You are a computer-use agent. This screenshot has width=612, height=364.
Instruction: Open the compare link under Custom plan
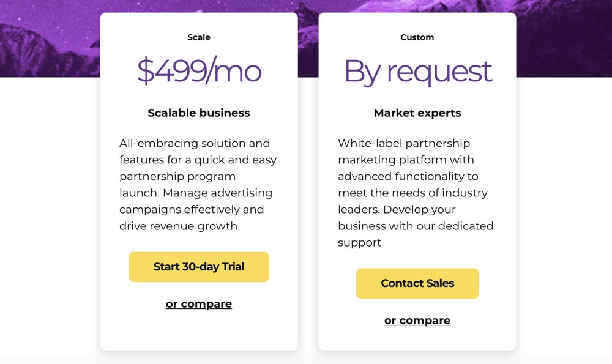[x=417, y=321]
